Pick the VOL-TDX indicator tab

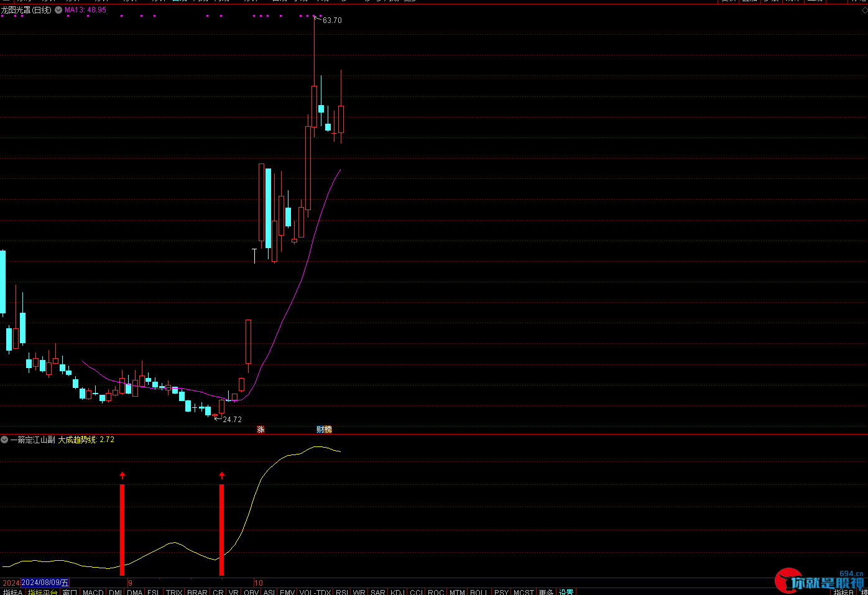(315, 592)
